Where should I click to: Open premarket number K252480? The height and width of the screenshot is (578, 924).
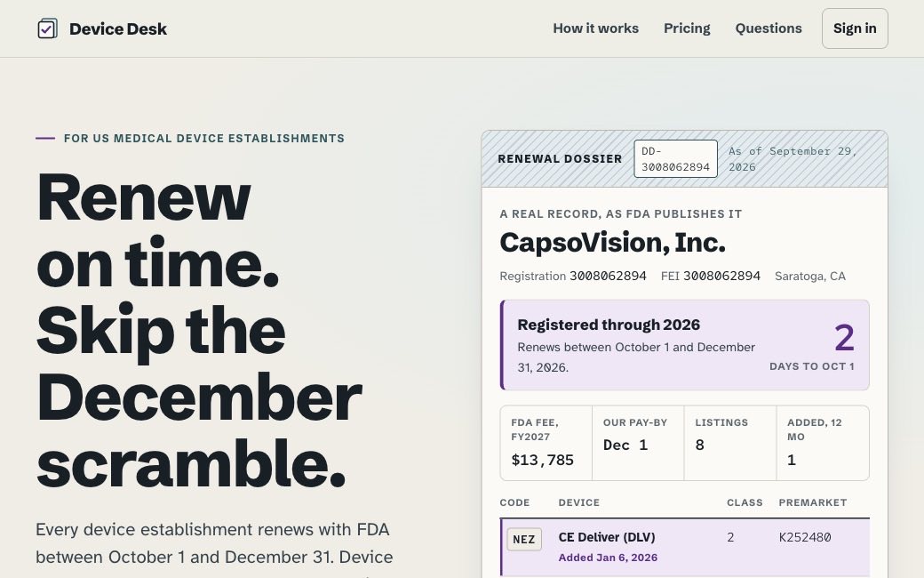pos(804,537)
